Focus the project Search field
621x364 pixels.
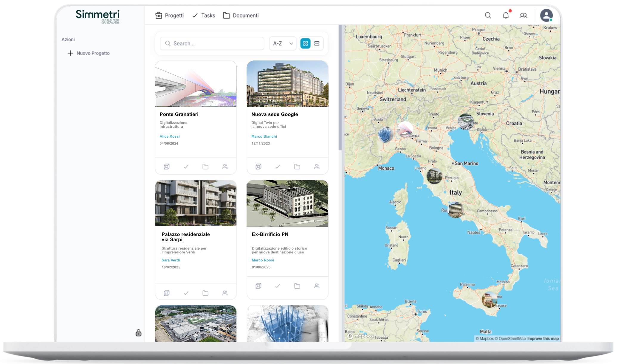[212, 43]
